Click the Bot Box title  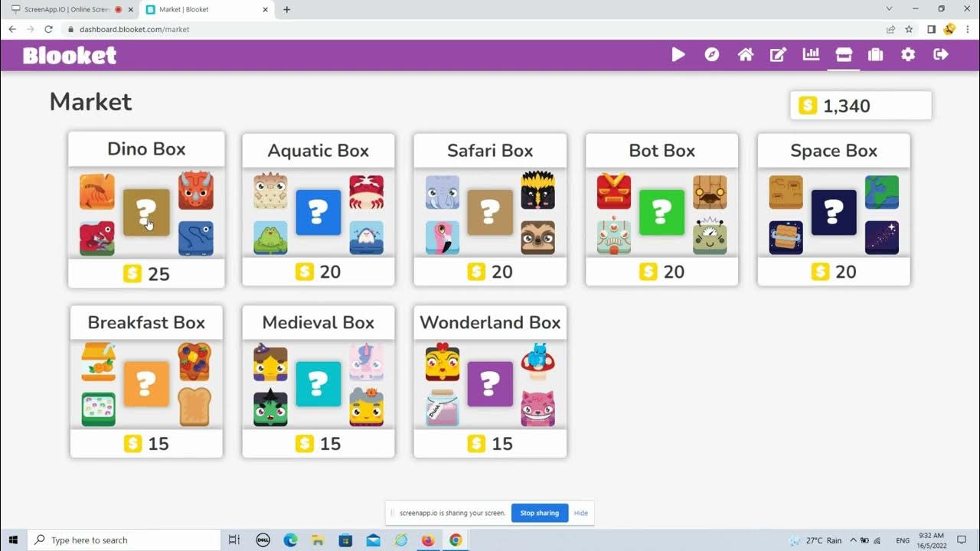tap(662, 151)
